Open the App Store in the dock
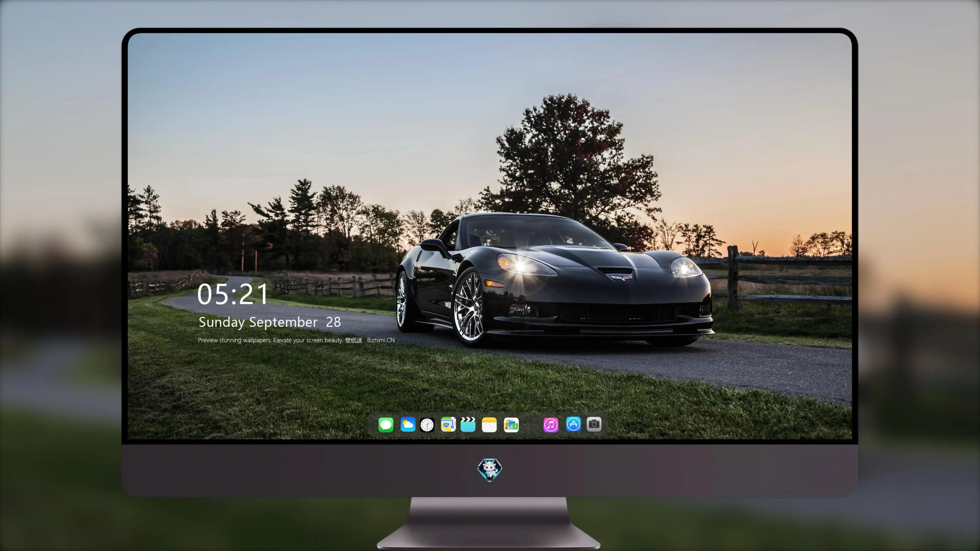980x551 pixels. [x=573, y=424]
